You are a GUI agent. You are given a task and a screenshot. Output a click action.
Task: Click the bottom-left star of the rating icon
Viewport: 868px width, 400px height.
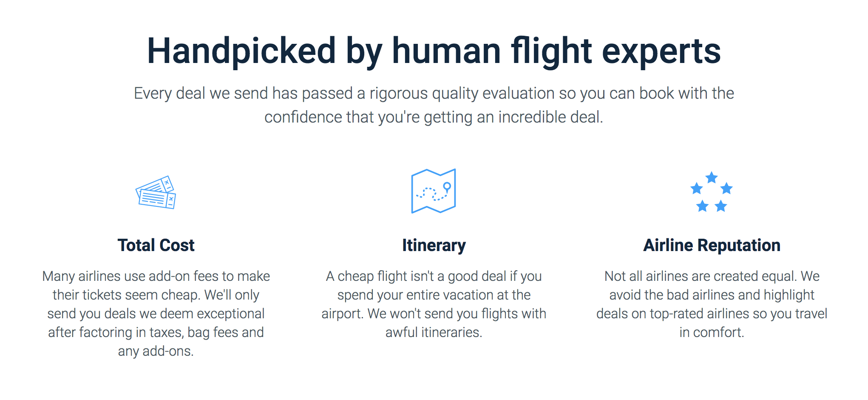click(x=702, y=206)
